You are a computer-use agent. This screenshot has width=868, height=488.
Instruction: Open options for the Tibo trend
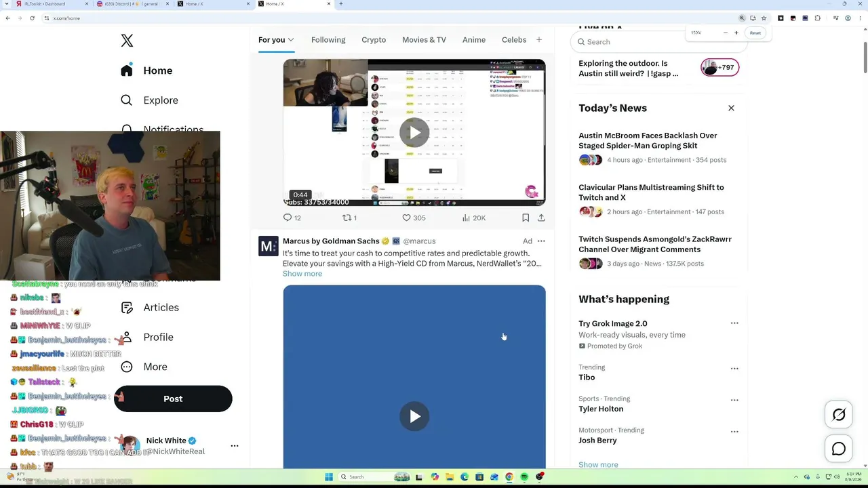(734, 369)
